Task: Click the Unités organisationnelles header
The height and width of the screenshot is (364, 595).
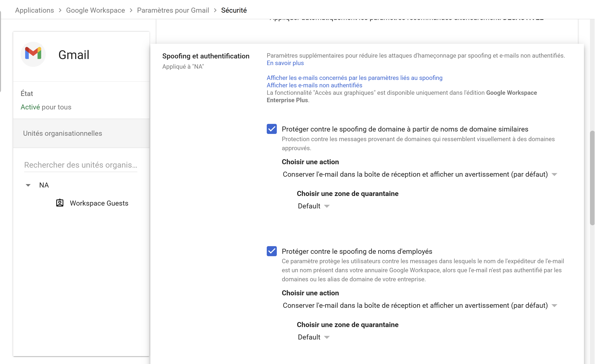Action: [81, 133]
